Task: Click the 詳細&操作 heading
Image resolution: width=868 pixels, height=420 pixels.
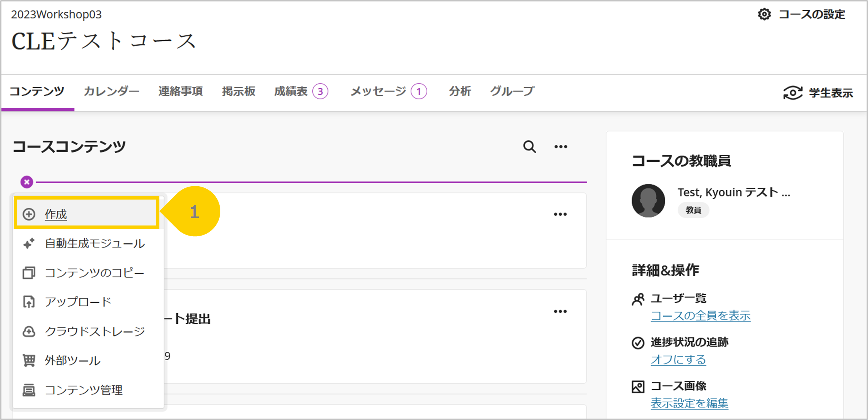Action: (x=665, y=270)
